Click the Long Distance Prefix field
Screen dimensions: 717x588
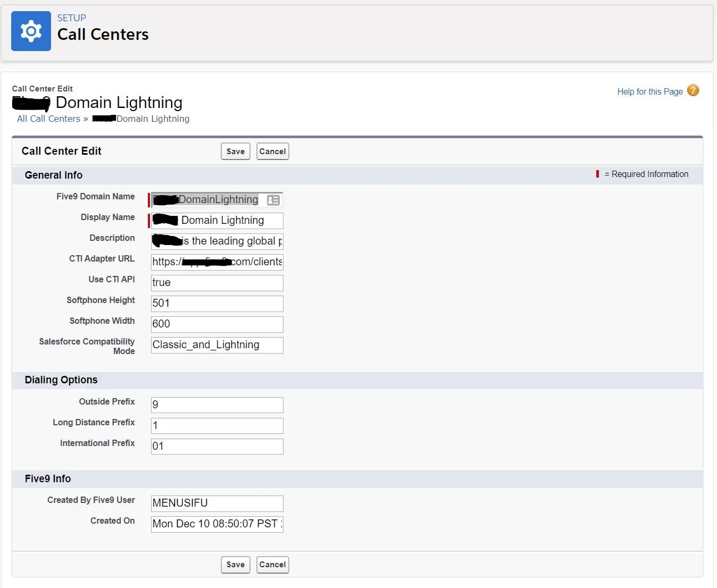click(x=217, y=426)
